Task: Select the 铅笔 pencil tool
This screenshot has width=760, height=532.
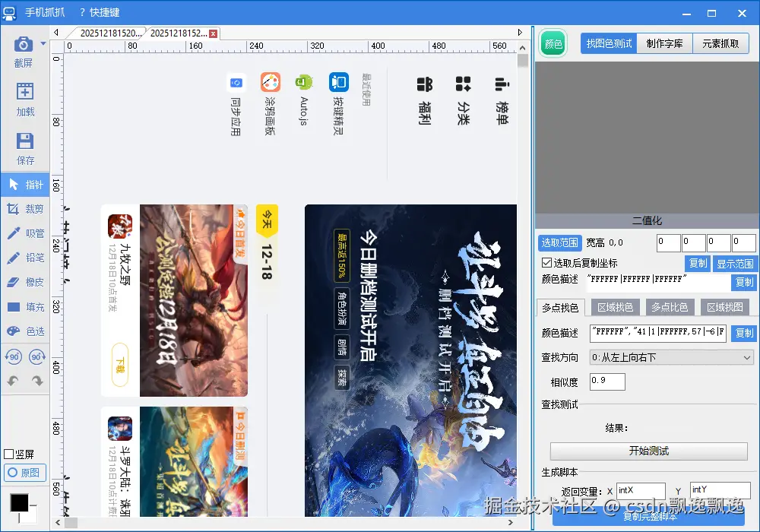Action: [25, 258]
